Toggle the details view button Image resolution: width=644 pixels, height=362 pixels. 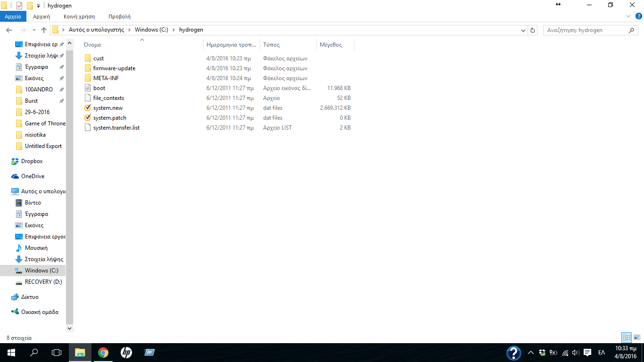627,337
